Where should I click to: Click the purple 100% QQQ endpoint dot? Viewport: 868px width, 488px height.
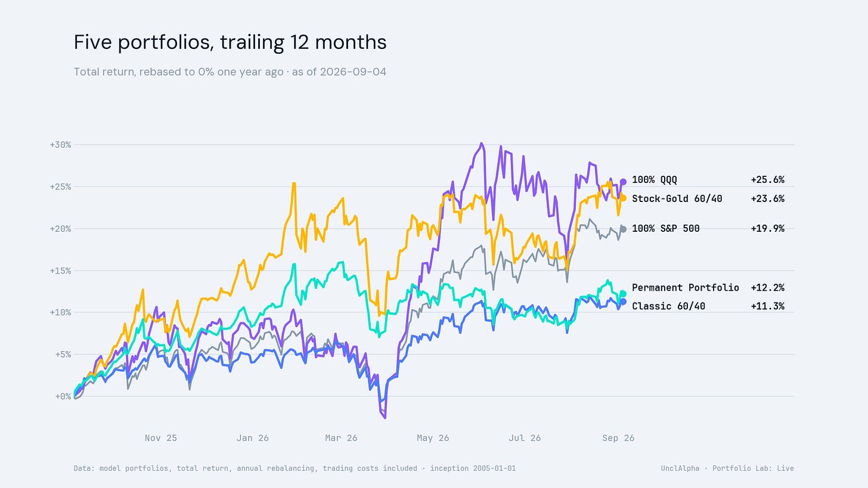tap(623, 182)
